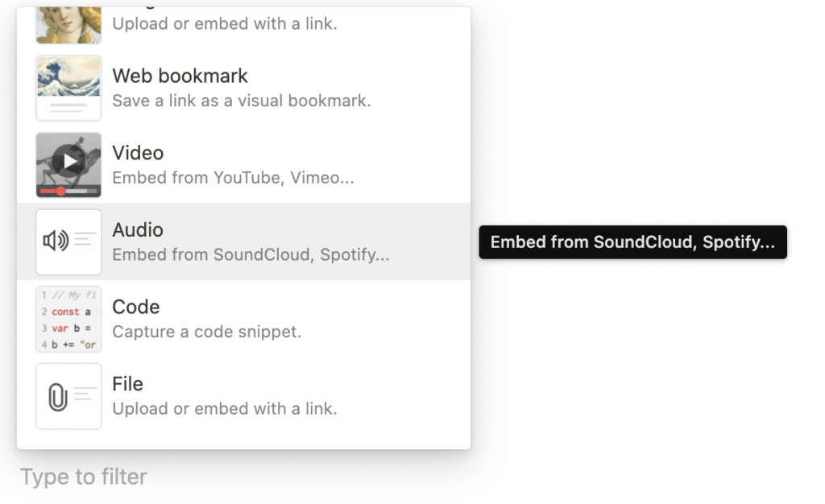
Task: Click the Code snippet preview icon
Action: click(x=68, y=319)
